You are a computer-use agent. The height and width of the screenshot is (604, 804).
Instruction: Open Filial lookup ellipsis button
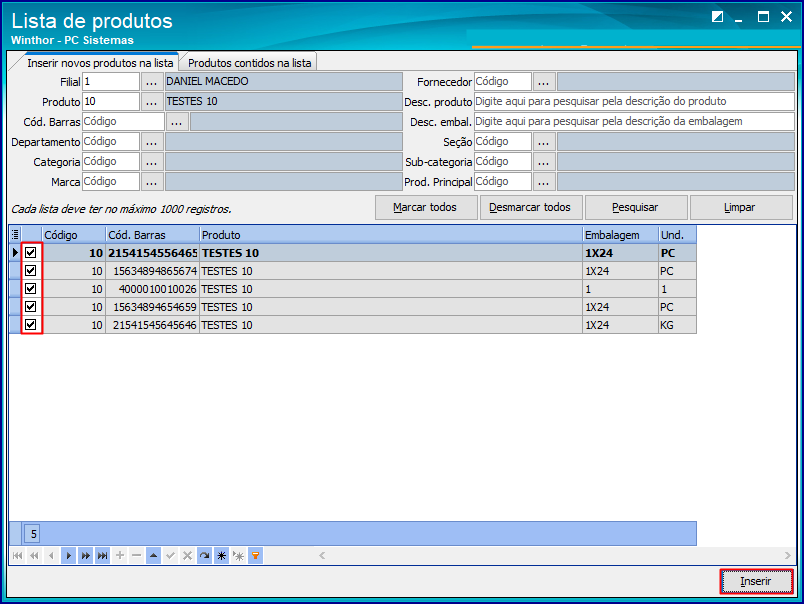151,82
